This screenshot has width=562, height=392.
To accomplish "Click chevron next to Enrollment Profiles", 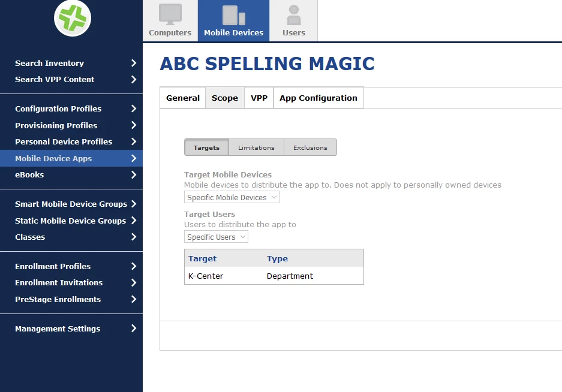I will [134, 266].
